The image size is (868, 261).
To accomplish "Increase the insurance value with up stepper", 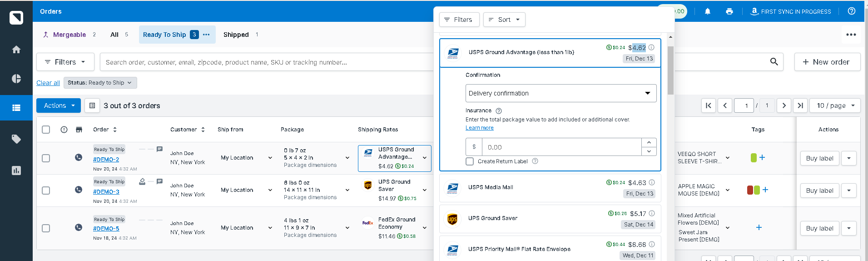I will (649, 142).
